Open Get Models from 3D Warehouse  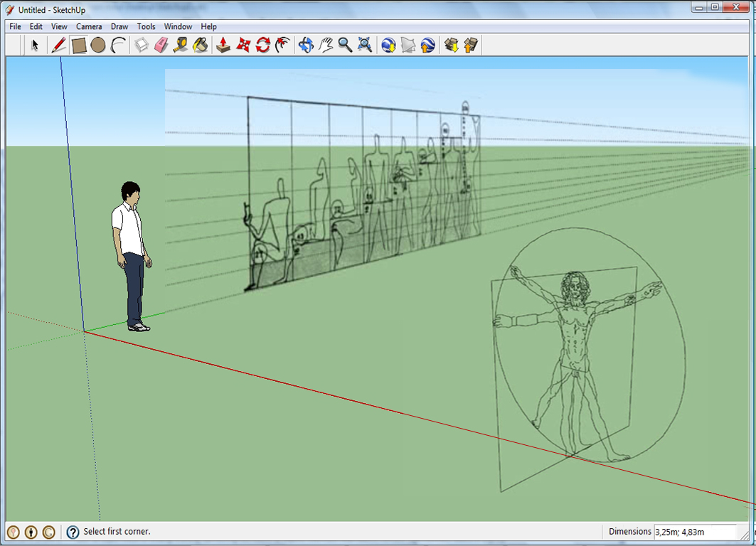point(451,45)
